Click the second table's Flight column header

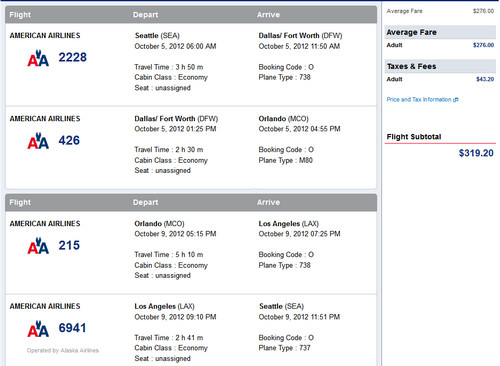click(x=20, y=202)
